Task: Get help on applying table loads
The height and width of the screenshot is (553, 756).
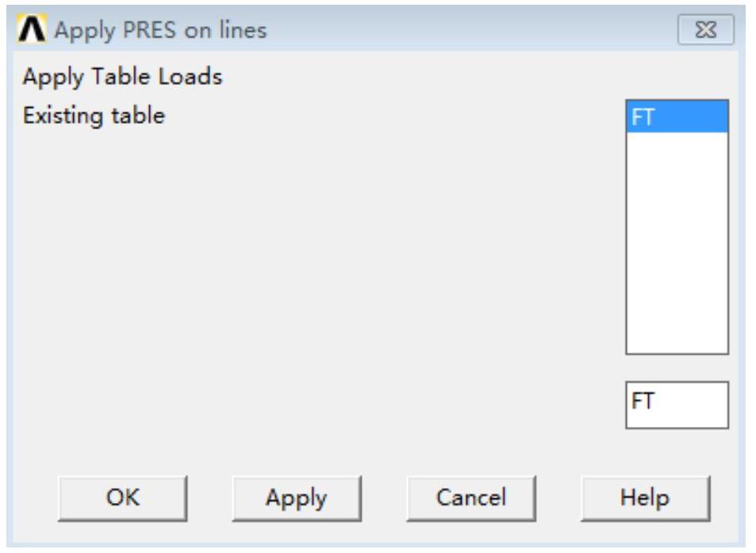Action: click(645, 497)
